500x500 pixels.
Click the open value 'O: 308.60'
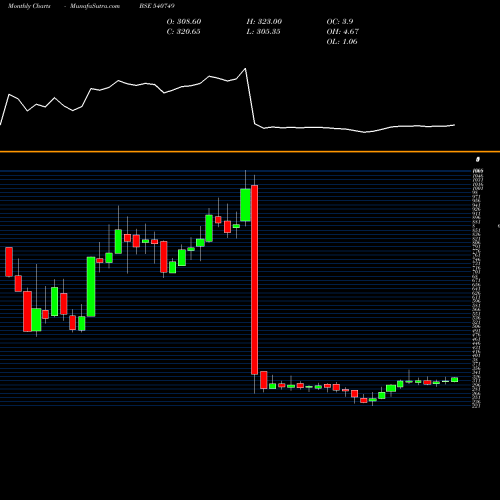tap(184, 22)
